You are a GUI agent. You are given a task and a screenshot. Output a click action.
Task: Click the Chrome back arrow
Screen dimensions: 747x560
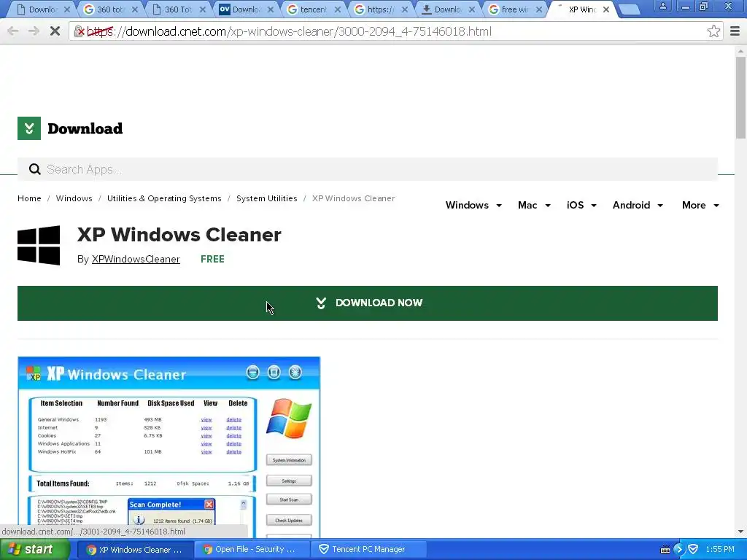click(x=13, y=31)
